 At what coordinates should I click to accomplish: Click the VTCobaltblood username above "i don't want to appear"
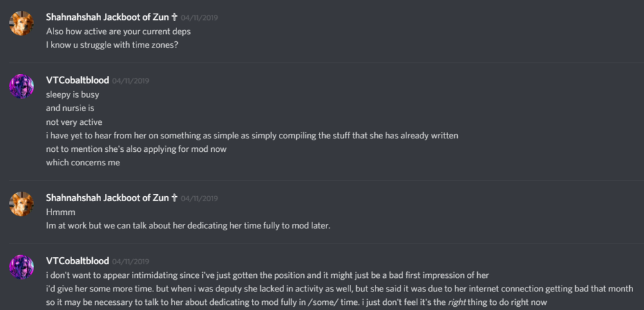tap(77, 261)
